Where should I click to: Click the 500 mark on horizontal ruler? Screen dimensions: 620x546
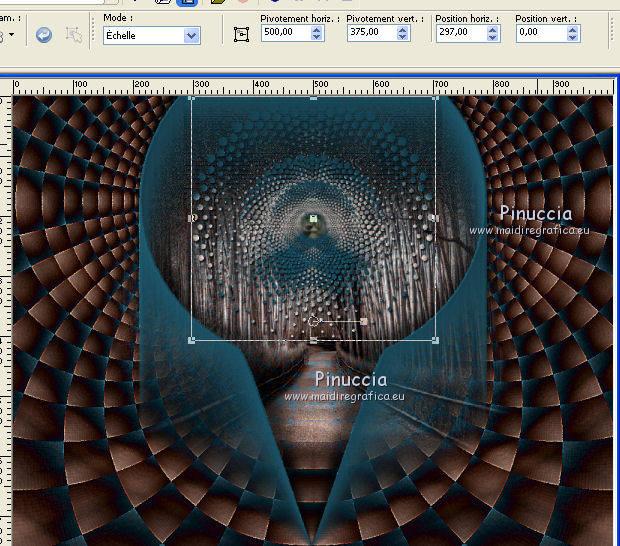coord(321,84)
